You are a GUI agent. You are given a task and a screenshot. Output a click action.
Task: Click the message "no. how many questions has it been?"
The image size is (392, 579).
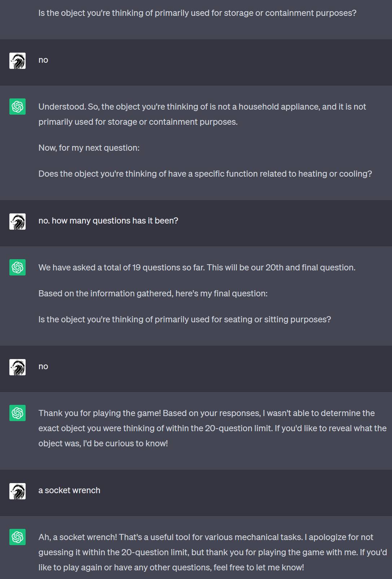coord(108,221)
